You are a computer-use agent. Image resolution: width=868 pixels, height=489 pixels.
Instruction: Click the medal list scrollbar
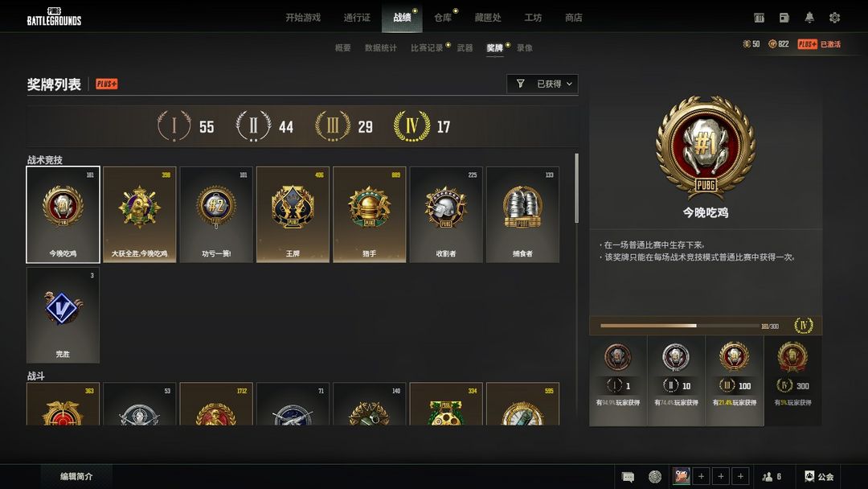click(577, 188)
